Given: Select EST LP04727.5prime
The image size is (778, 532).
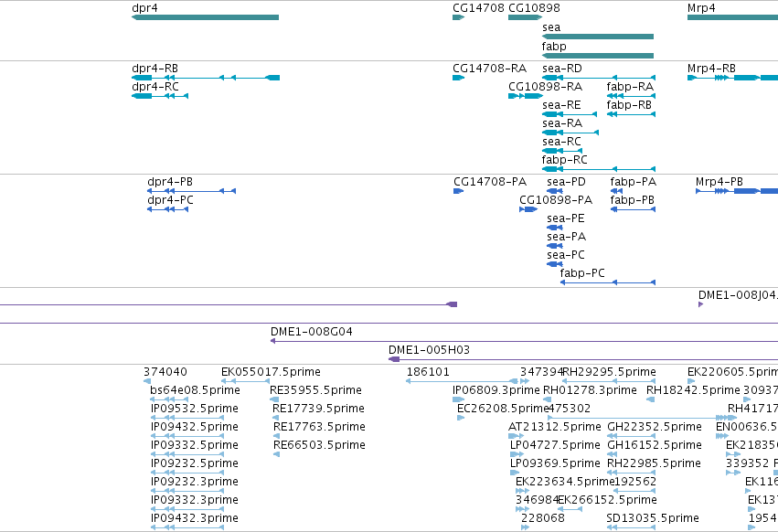Looking at the screenshot, I should 517,454.
